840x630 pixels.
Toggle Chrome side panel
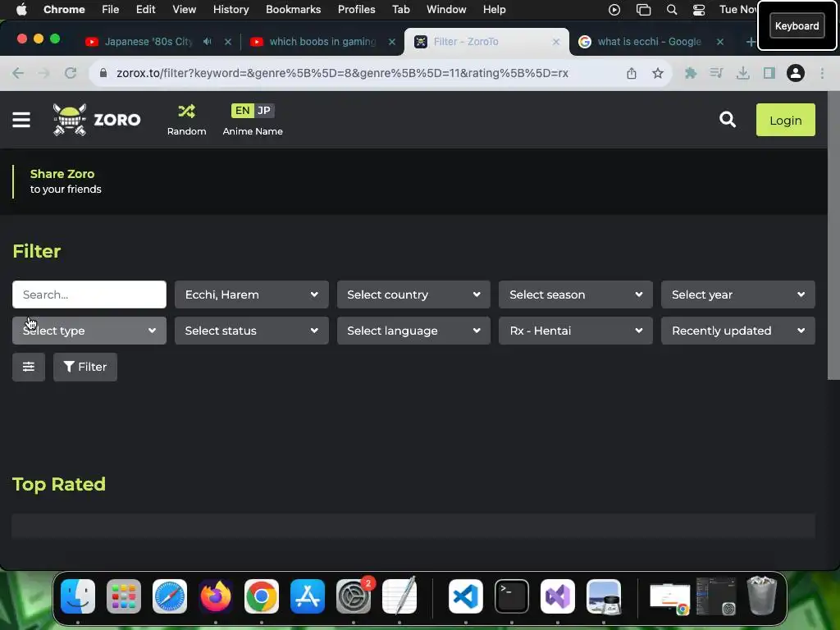pyautogui.click(x=769, y=73)
